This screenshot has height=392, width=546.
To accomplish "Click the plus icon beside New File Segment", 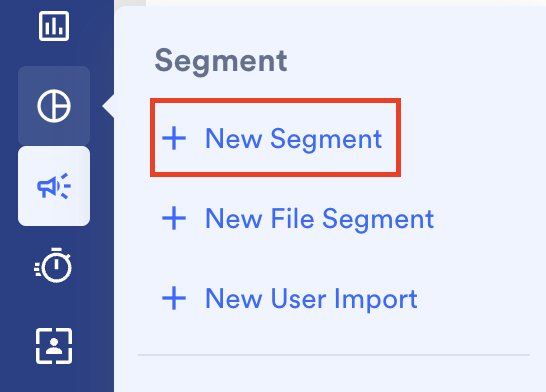I will click(x=174, y=218).
